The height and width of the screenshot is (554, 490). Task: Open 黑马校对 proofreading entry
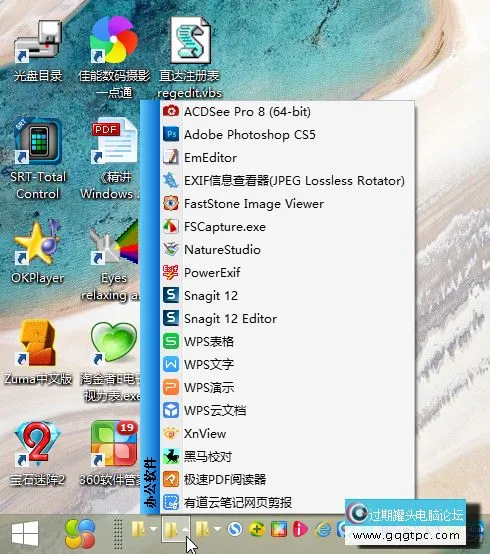coord(287,456)
